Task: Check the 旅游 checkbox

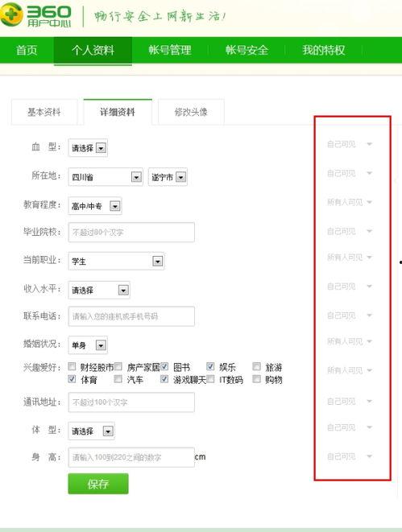Action: (257, 366)
